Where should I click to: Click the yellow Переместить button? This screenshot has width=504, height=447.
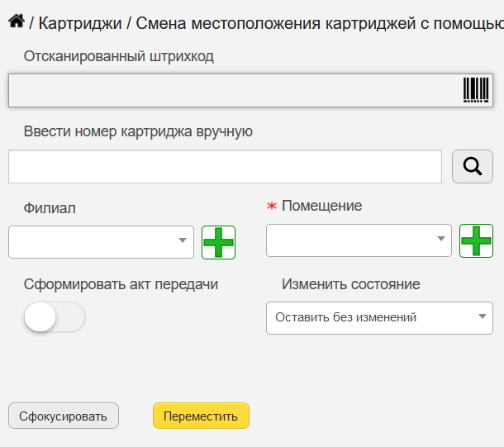[x=201, y=416]
